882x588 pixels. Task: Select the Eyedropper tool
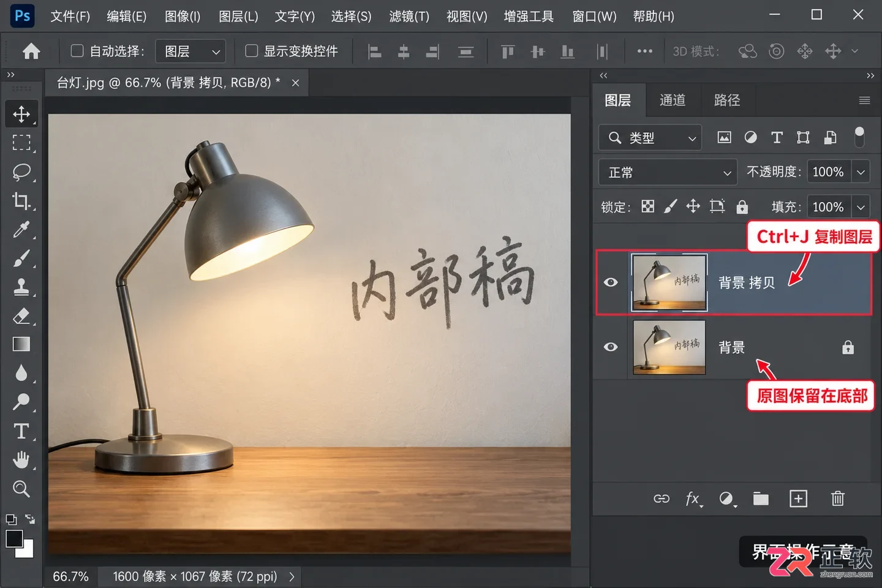pos(21,230)
